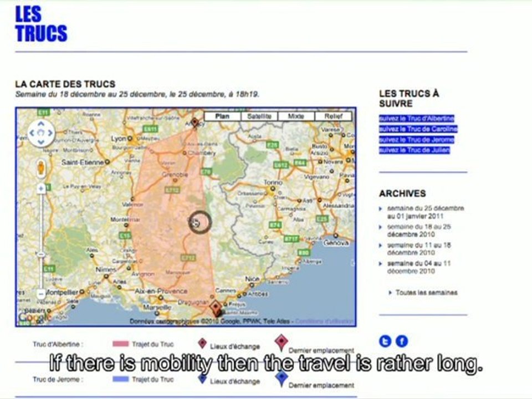Click the last location marker near Fréjus

pos(216,308)
